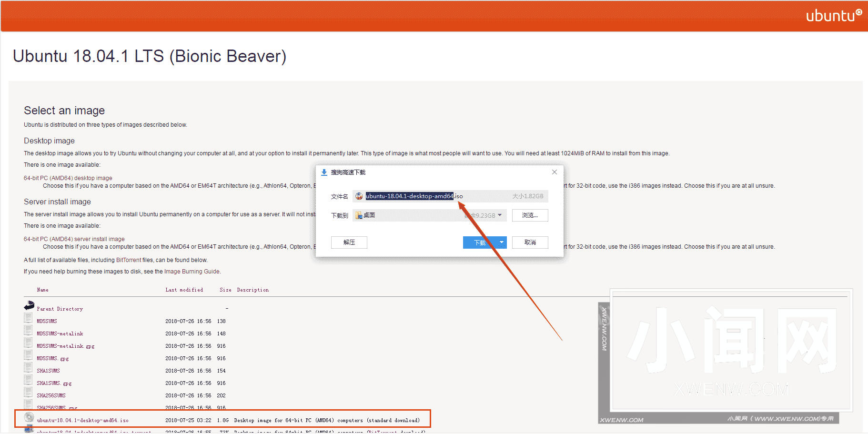Screen dimensions: 868x434
Task: Open the MD5SUMS-metalink file link
Action: [60, 334]
